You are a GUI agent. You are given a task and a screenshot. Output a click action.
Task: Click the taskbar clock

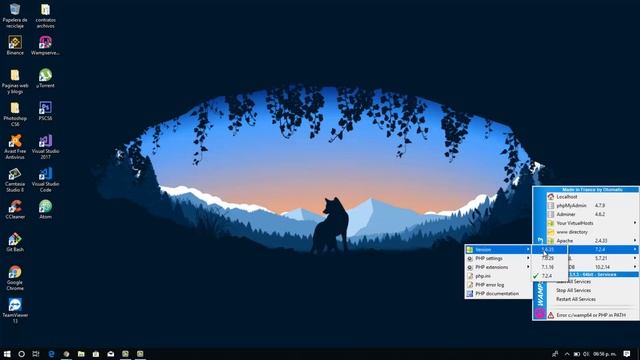click(605, 354)
